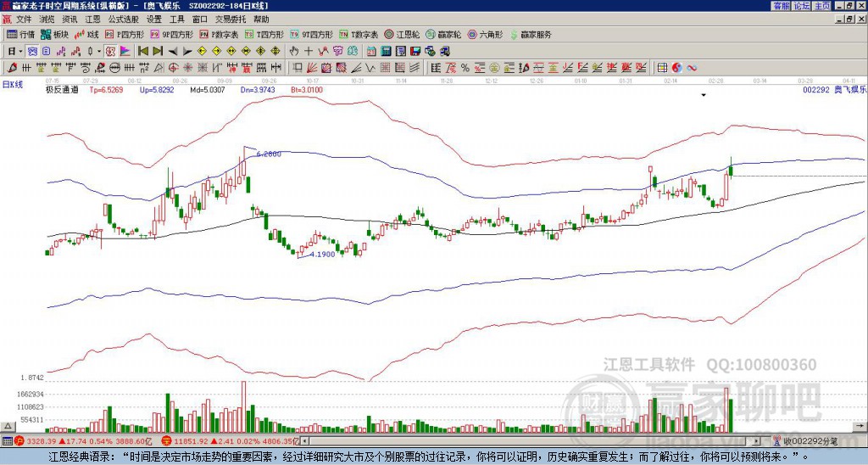Screen dimensions: 868x465
Task: Open the calendar icon
Action: pos(371,51)
